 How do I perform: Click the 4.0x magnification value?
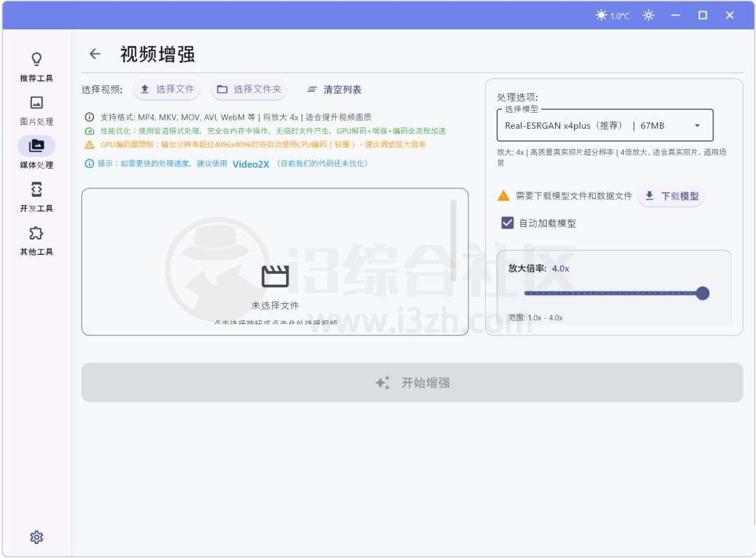pyautogui.click(x=560, y=269)
